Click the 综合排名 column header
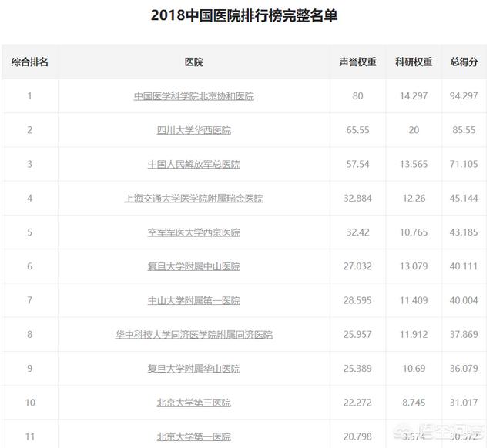Viewport: 493px width, 448px height. point(30,62)
